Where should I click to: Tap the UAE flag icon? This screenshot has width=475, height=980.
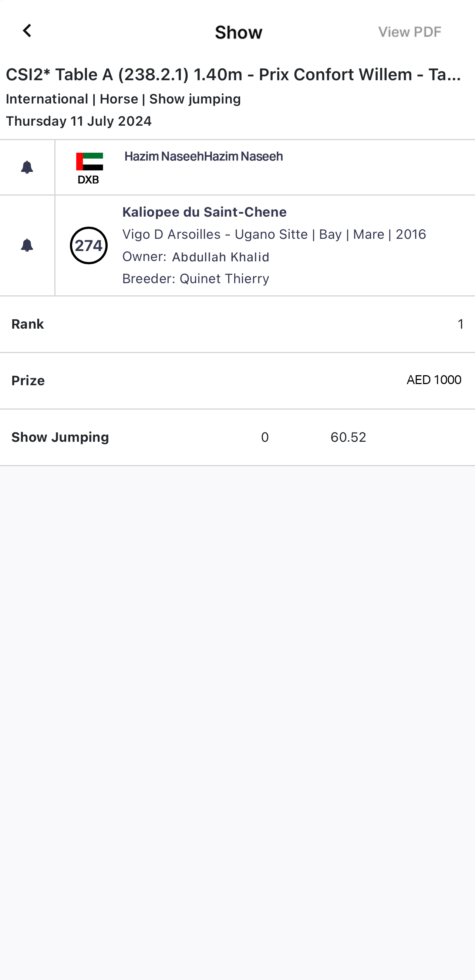tap(90, 162)
